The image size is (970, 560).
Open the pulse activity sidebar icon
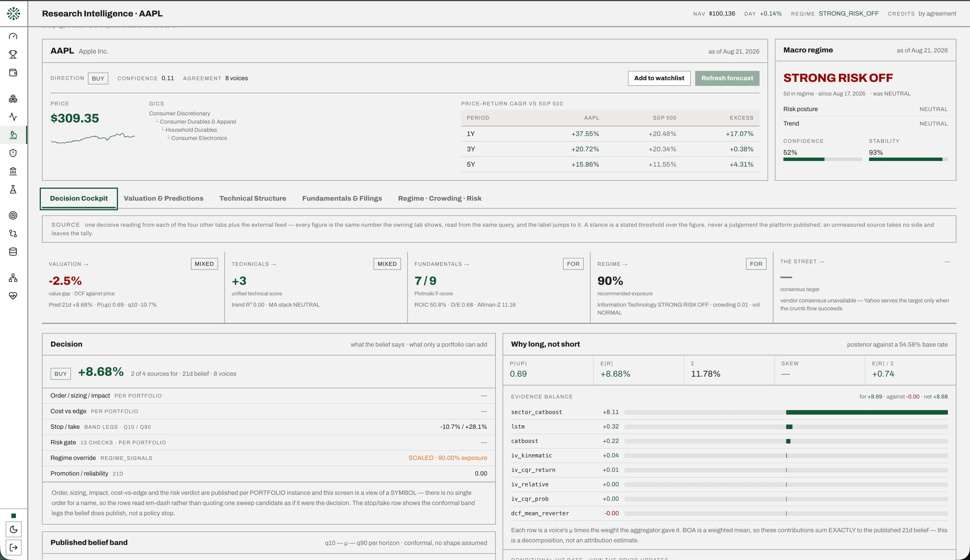pos(13,117)
